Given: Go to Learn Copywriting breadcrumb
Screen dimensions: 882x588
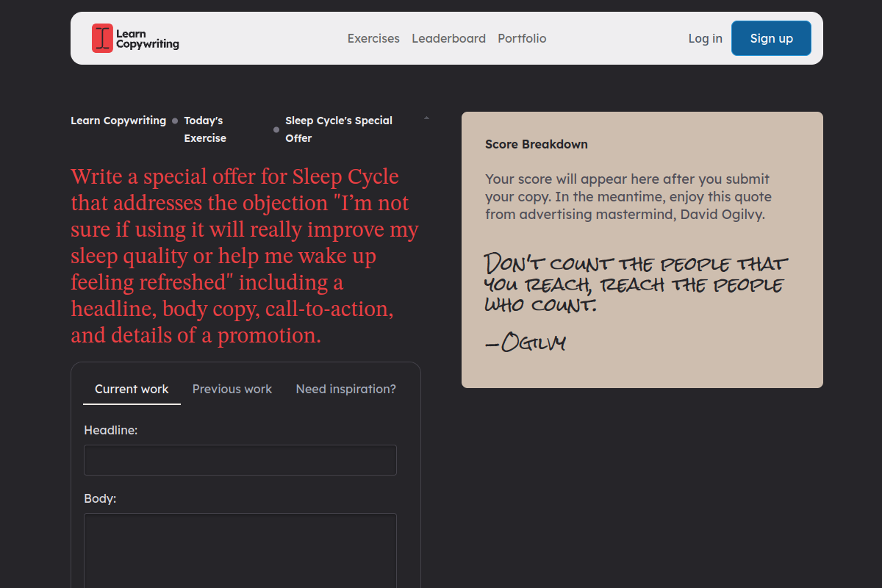Looking at the screenshot, I should point(118,121).
